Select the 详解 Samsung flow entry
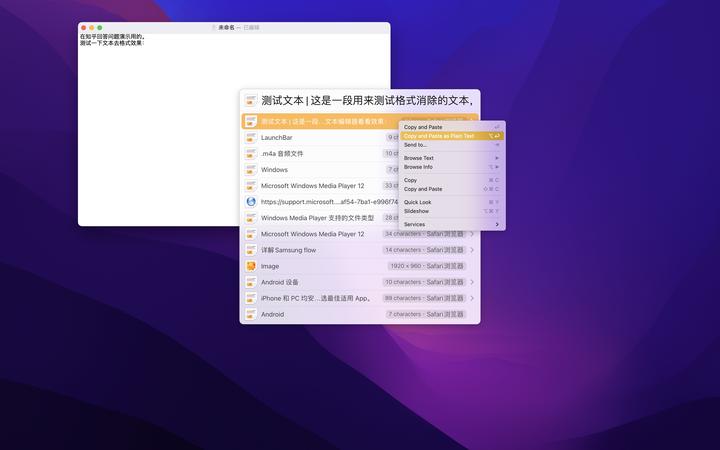720x450 pixels. click(x=360, y=250)
